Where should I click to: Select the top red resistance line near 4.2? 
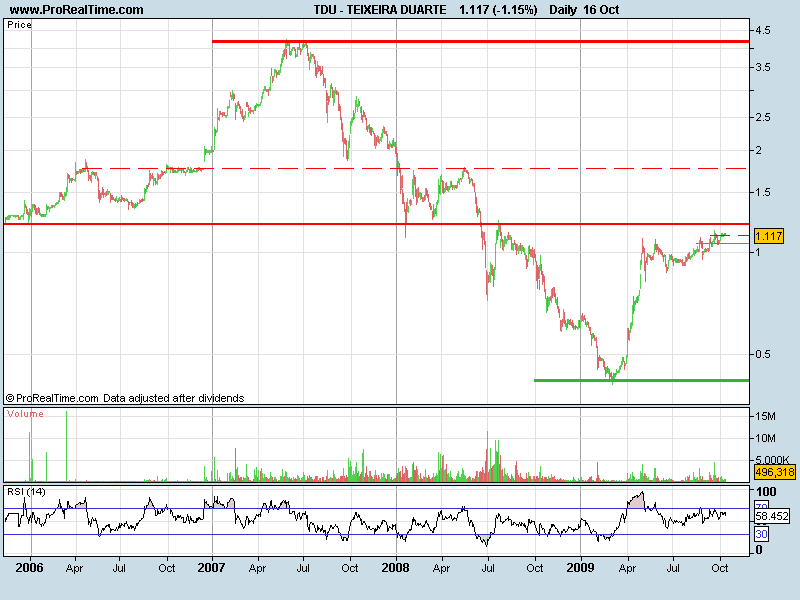481,41
